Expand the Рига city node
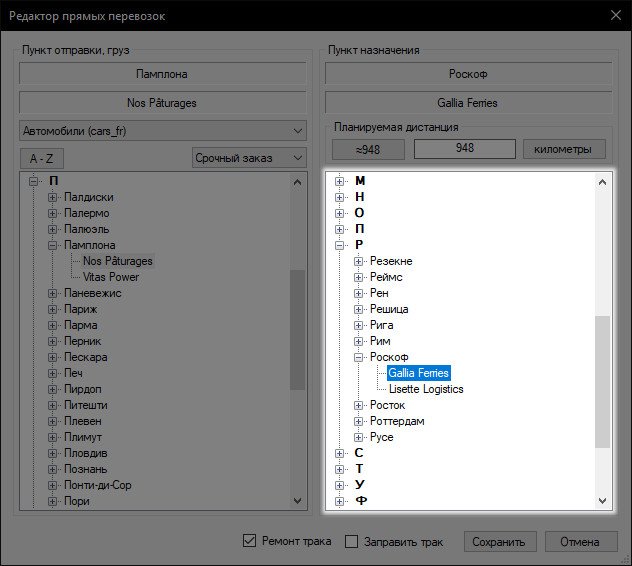 (x=359, y=325)
